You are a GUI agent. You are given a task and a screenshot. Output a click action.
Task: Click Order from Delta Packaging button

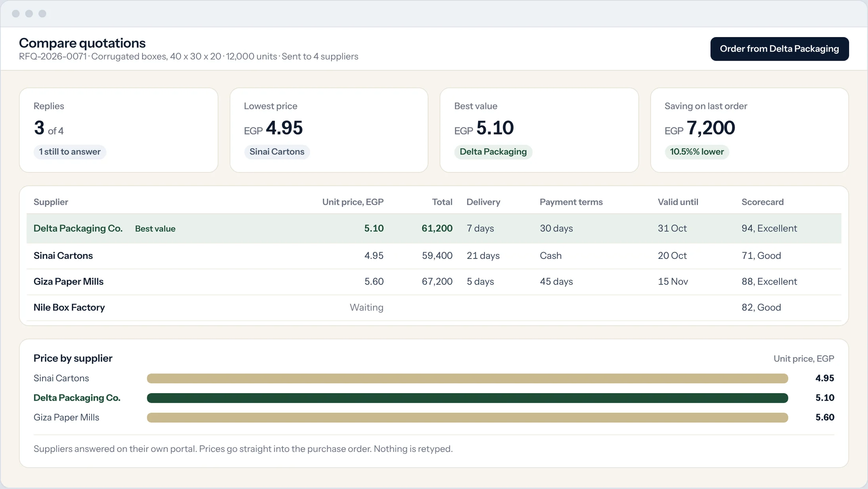coord(779,49)
